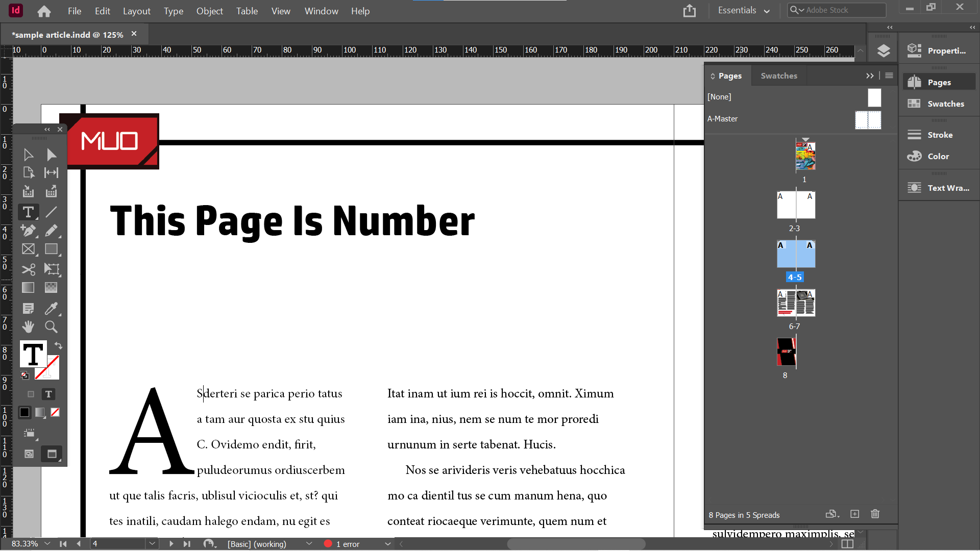Screen dimensions: 980x551
Task: Delete the selected page with trash button
Action: click(875, 514)
